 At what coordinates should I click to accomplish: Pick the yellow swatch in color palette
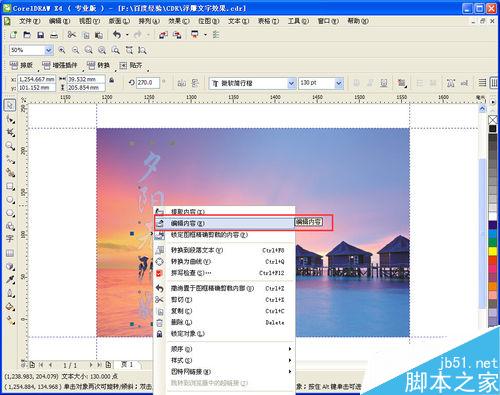point(493,251)
